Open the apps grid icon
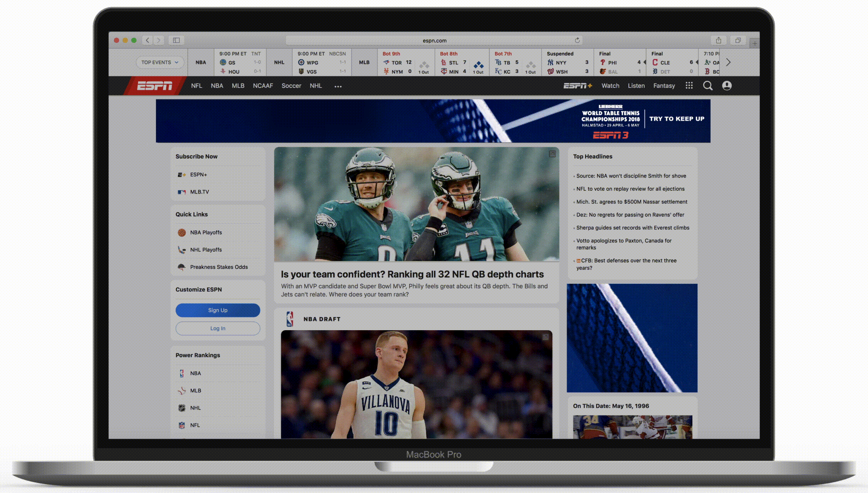This screenshot has width=868, height=493. 689,86
